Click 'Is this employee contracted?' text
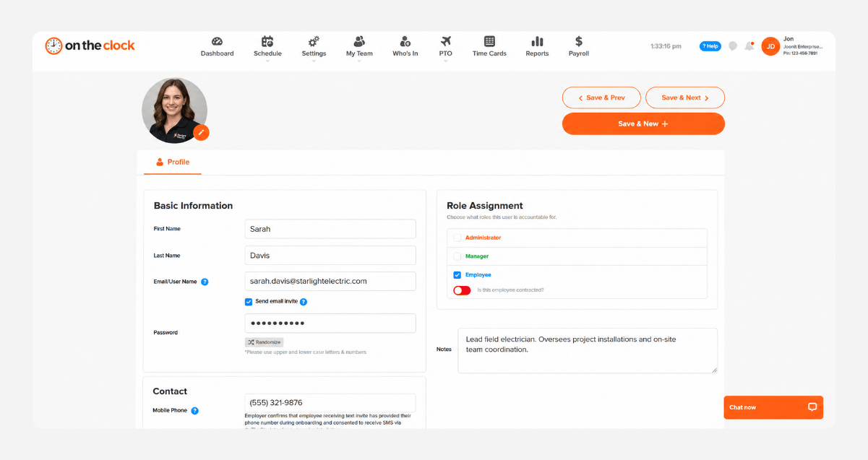Screen dimensions: 868x460 511,290
